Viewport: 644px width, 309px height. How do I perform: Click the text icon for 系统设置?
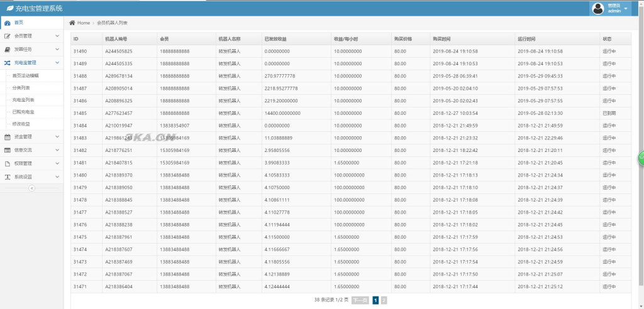pyautogui.click(x=7, y=177)
